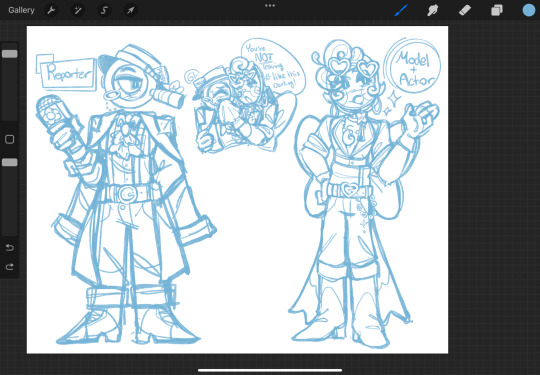
Task: Click the Model + Actor circle text
Action: (x=413, y=69)
